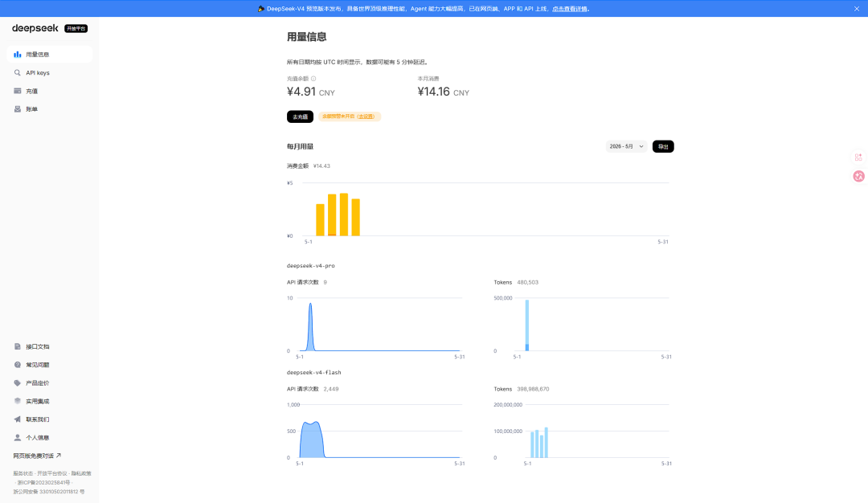
Task: Click the shortest orange bar in spending chart
Action: coord(320,220)
